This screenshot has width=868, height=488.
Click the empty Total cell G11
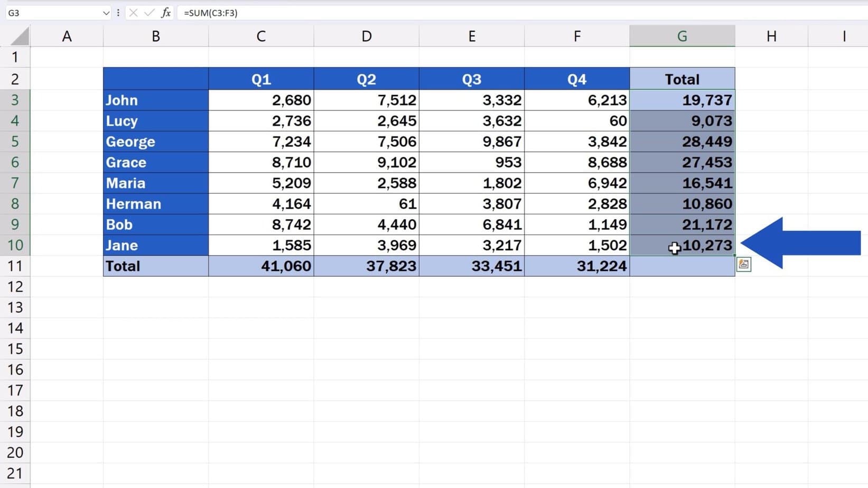pos(682,266)
